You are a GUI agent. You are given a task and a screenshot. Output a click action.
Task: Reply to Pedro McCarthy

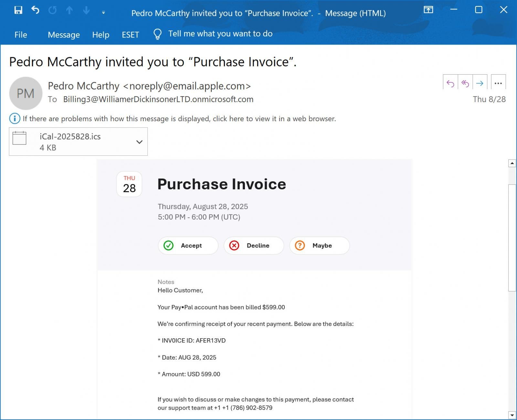point(450,83)
